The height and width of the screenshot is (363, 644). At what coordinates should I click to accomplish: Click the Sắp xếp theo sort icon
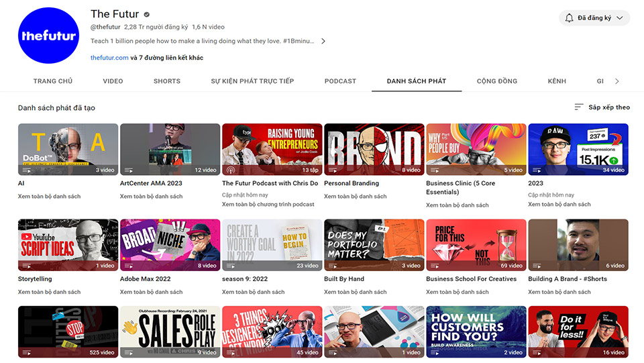tap(579, 107)
